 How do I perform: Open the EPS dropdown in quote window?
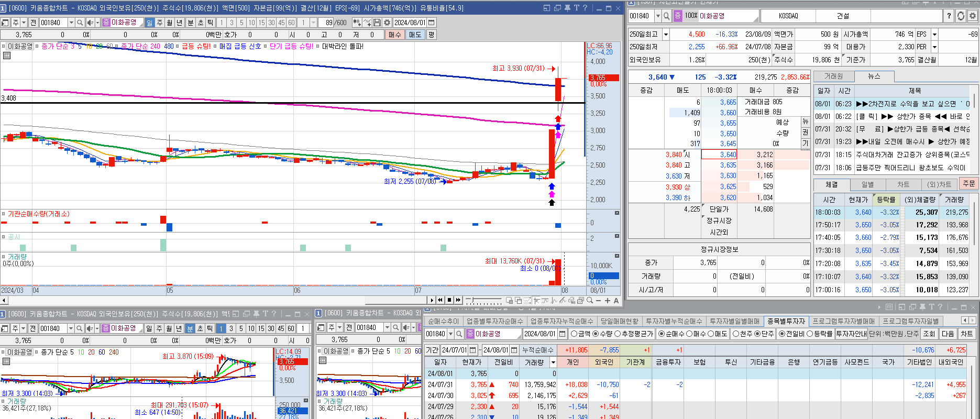click(x=934, y=34)
